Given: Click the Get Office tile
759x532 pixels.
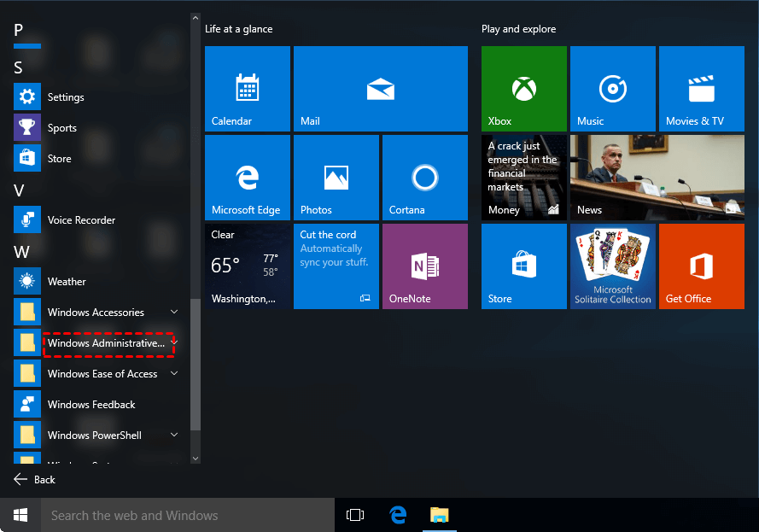Looking at the screenshot, I should [x=702, y=266].
